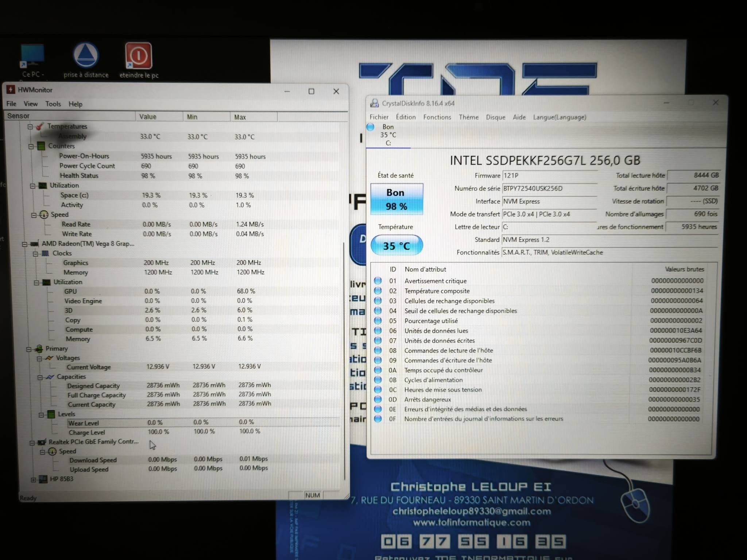Click thermometer icon beside Temperatures
The image size is (747, 560).
[x=40, y=126]
